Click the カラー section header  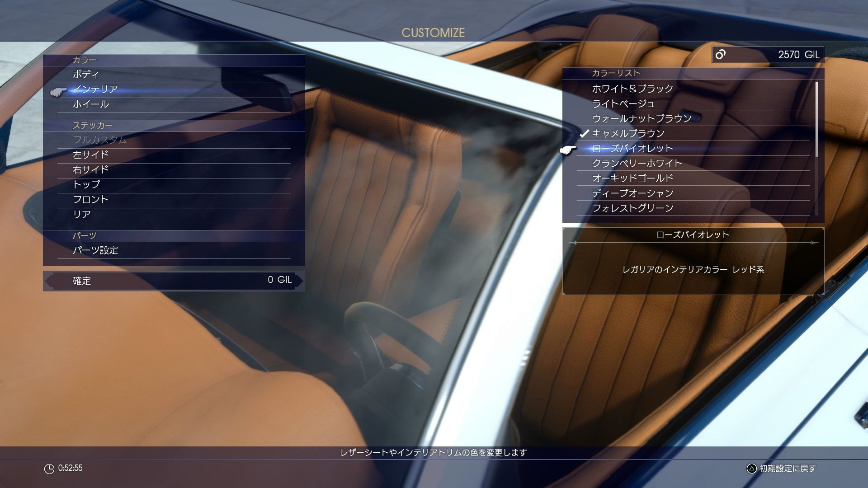click(85, 60)
